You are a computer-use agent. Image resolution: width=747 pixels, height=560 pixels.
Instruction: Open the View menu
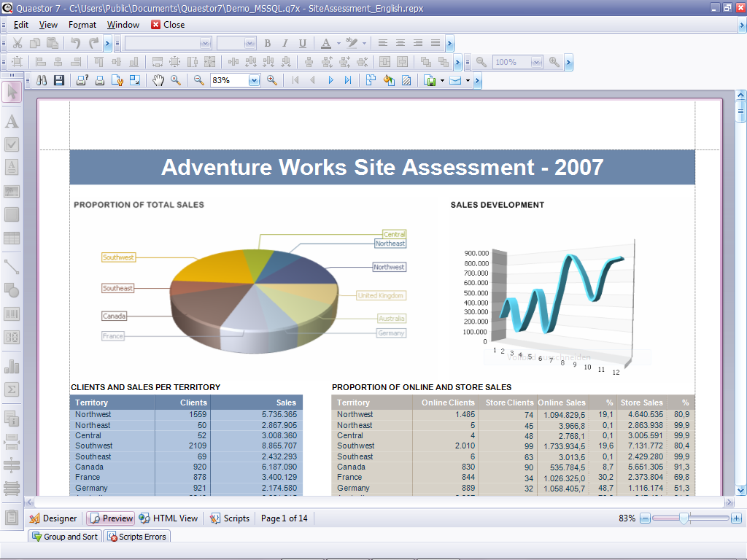tap(48, 25)
